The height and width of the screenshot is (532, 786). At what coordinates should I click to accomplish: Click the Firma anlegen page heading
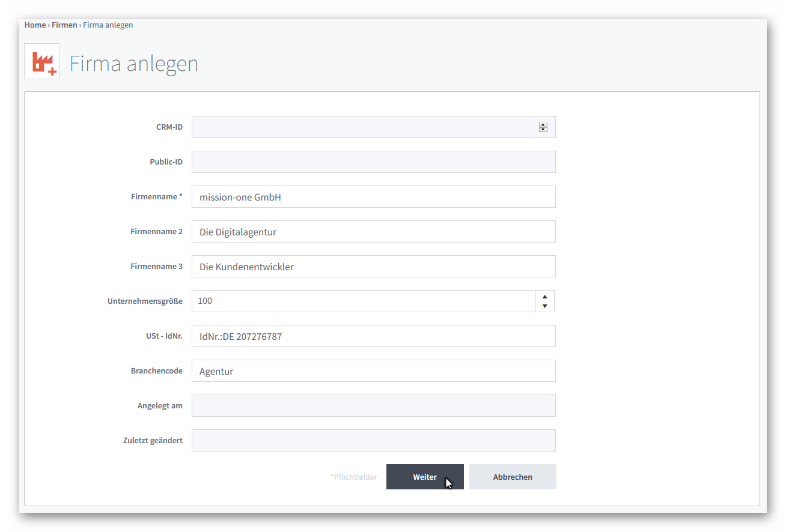point(134,63)
